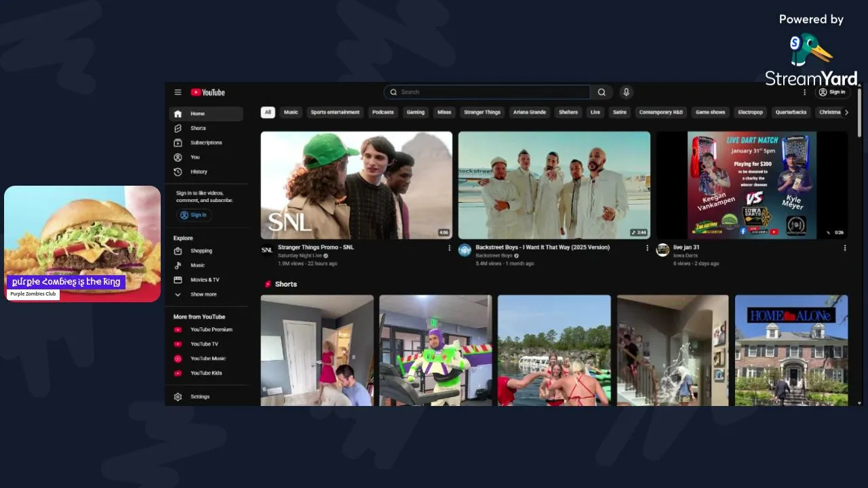Open YouTube Premium link
The width and height of the screenshot is (868, 488).
coord(206,329)
